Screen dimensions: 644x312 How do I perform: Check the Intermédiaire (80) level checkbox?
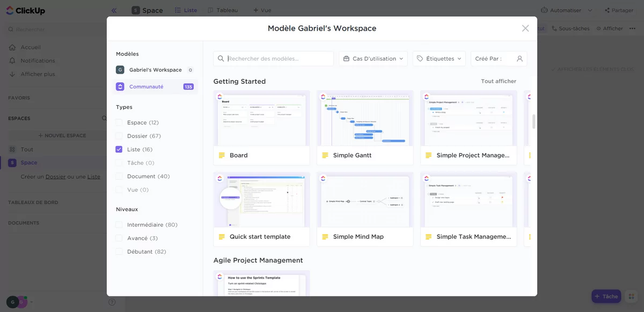pyautogui.click(x=119, y=224)
